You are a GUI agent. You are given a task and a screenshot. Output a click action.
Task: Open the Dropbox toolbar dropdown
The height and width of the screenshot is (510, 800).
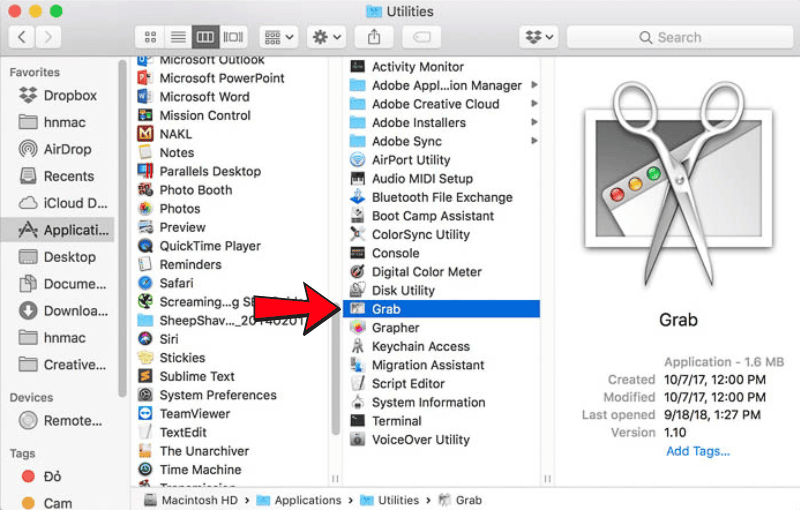pos(539,37)
